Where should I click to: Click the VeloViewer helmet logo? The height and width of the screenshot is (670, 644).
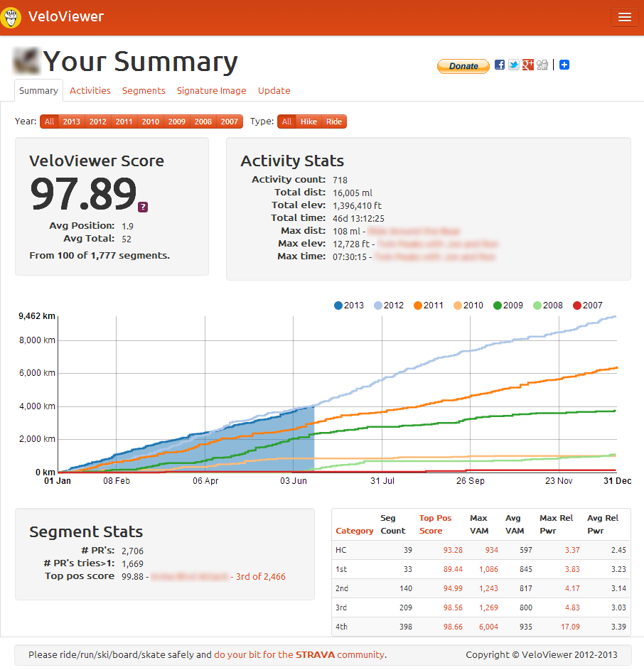click(x=10, y=17)
